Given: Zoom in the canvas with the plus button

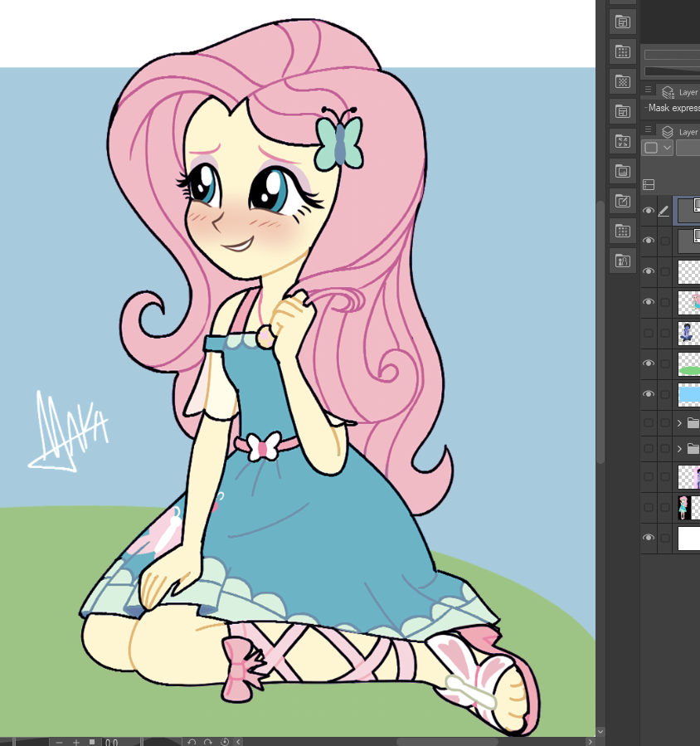Looking at the screenshot, I should click(x=76, y=742).
